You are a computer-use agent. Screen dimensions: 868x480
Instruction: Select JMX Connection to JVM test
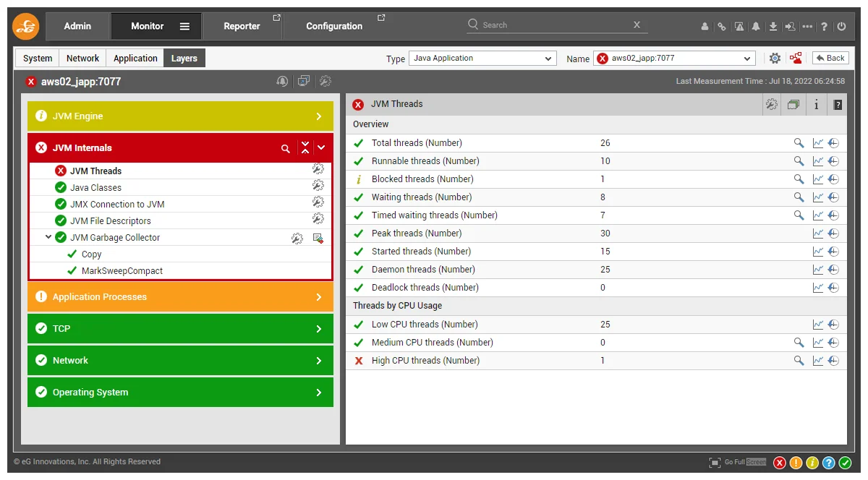(x=117, y=205)
